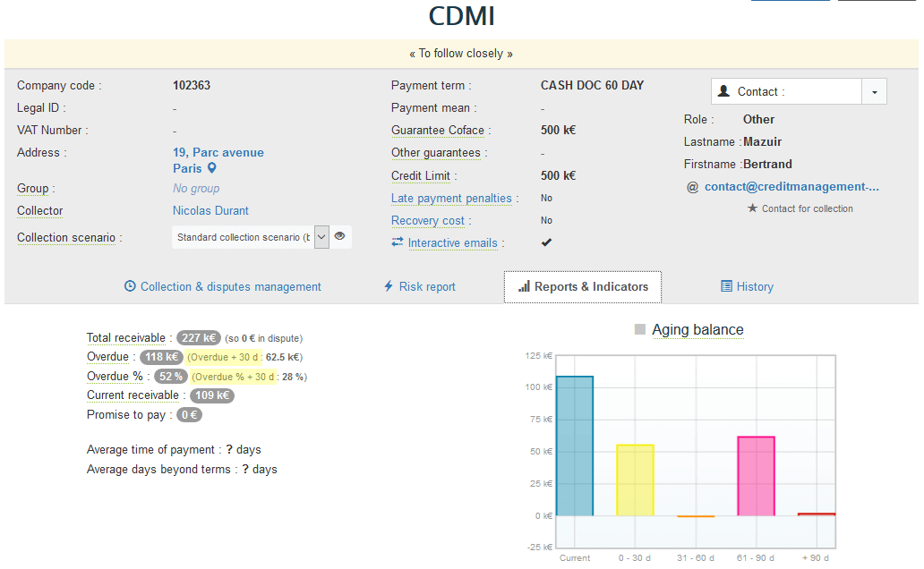Toggle Aging balance legend square
The image size is (924, 569).
tap(639, 329)
